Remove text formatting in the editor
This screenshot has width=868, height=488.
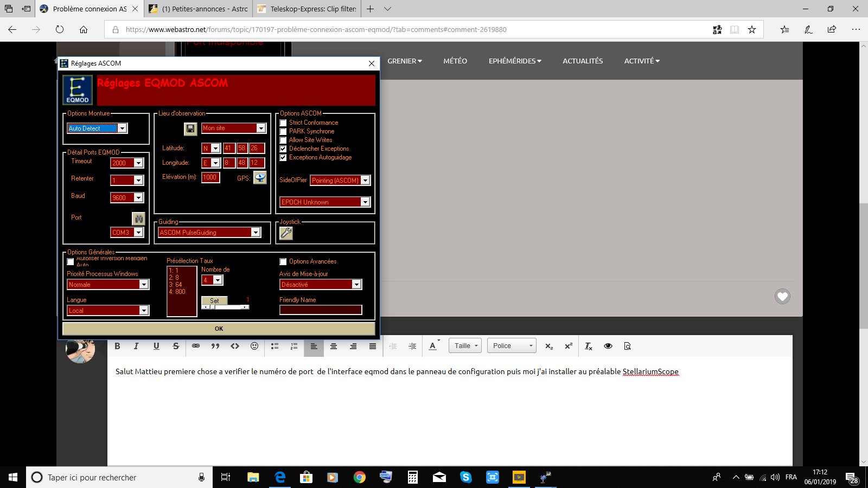589,346
